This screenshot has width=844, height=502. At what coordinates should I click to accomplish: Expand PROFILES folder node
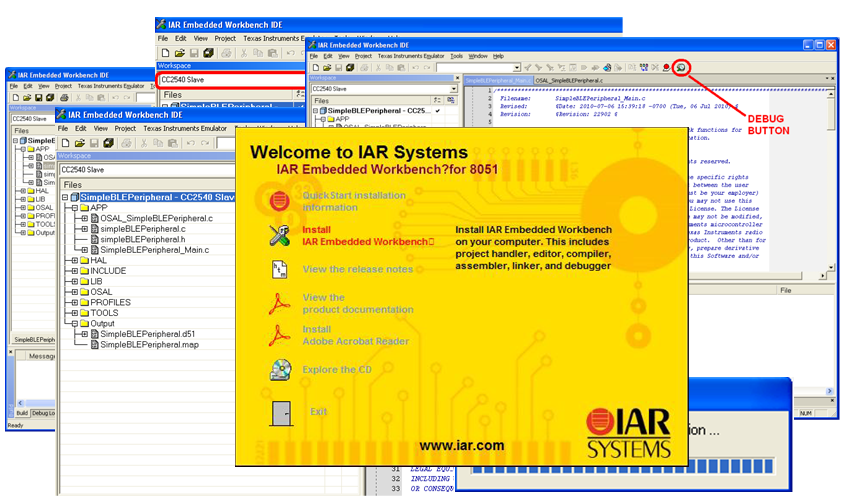(x=75, y=302)
